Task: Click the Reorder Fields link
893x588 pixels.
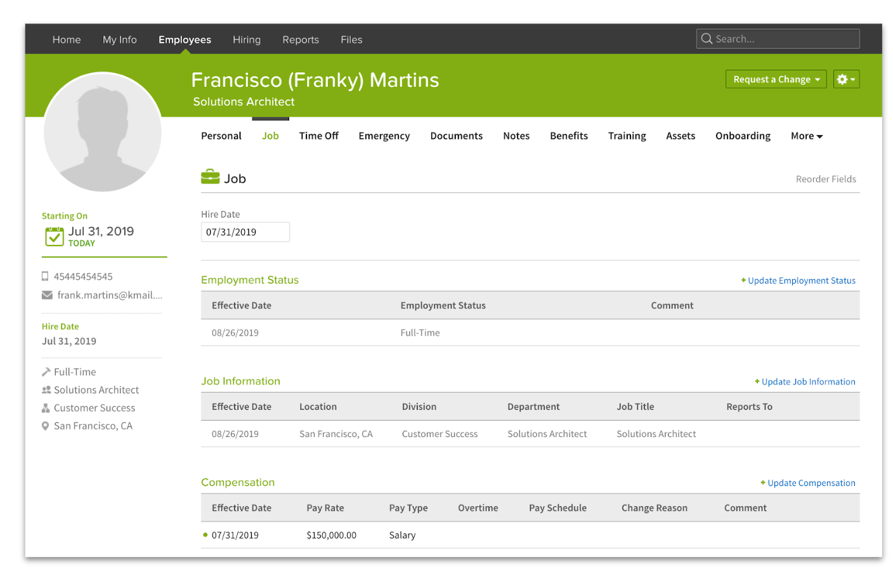Action: (x=826, y=179)
